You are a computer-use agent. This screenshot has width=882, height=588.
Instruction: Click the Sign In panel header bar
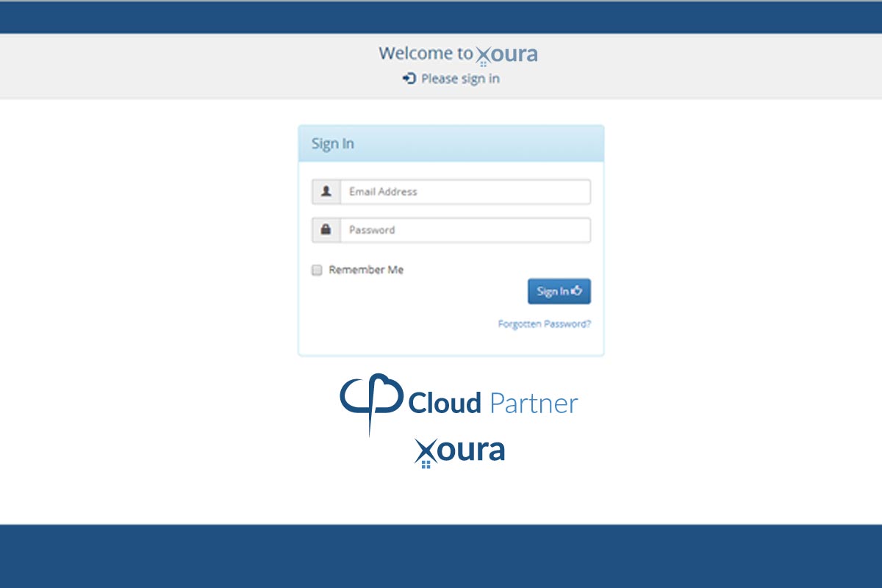point(451,143)
